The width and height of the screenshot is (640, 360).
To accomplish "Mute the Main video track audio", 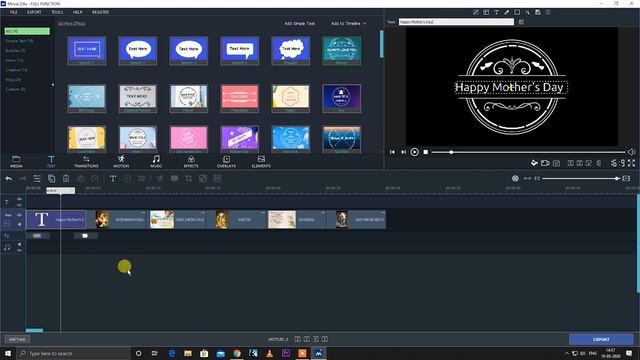I will (19, 224).
